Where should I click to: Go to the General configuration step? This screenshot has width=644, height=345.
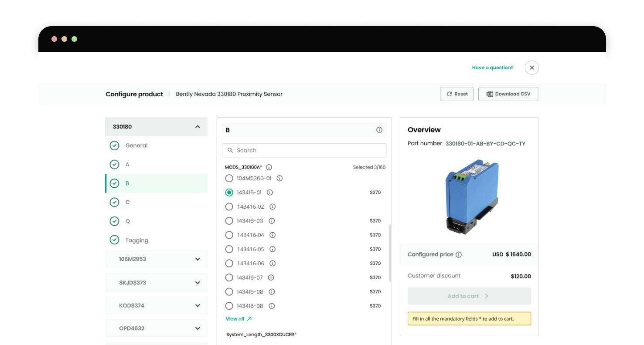pyautogui.click(x=136, y=145)
